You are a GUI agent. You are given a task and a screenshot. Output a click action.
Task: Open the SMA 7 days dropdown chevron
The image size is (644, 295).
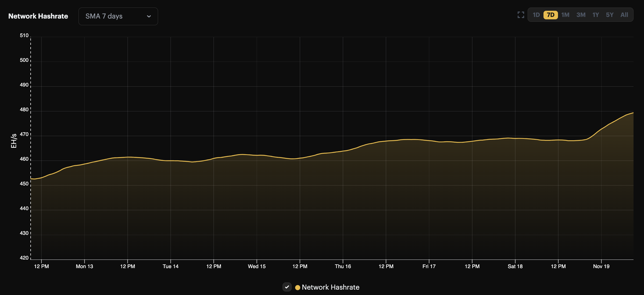coord(149,16)
